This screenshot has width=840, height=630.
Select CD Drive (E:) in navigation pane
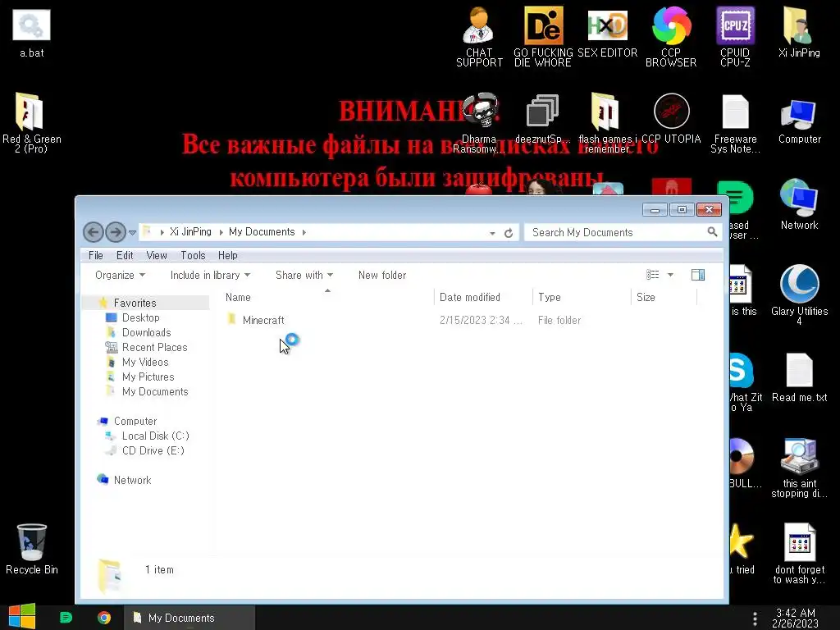coord(153,450)
